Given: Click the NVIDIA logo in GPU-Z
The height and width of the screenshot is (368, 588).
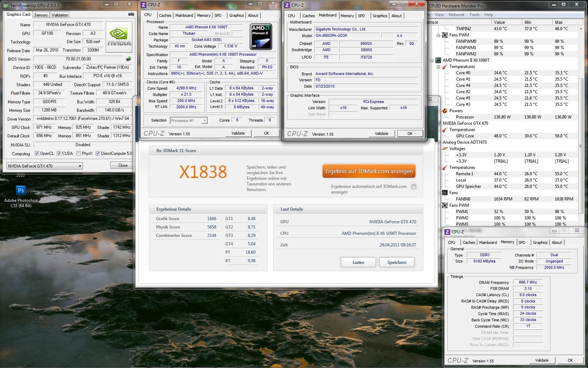Looking at the screenshot, I should coord(119,36).
